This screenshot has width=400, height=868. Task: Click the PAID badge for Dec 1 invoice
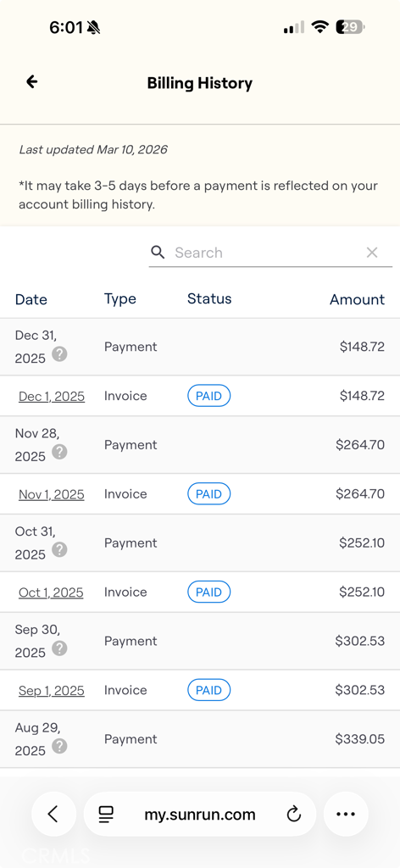tap(209, 396)
